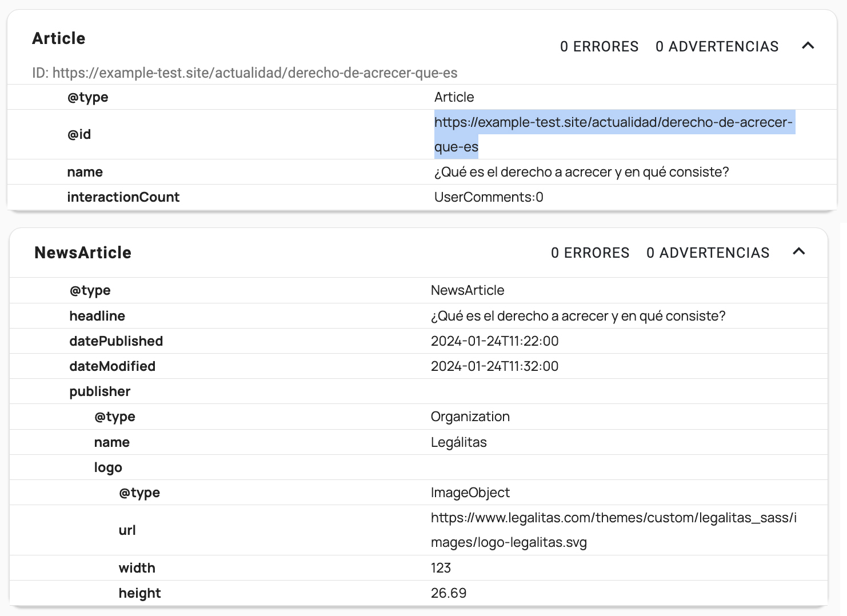Click "0 ERRORES" in the NewsArticle header
Image resolution: width=847 pixels, height=616 pixels.
(x=590, y=253)
